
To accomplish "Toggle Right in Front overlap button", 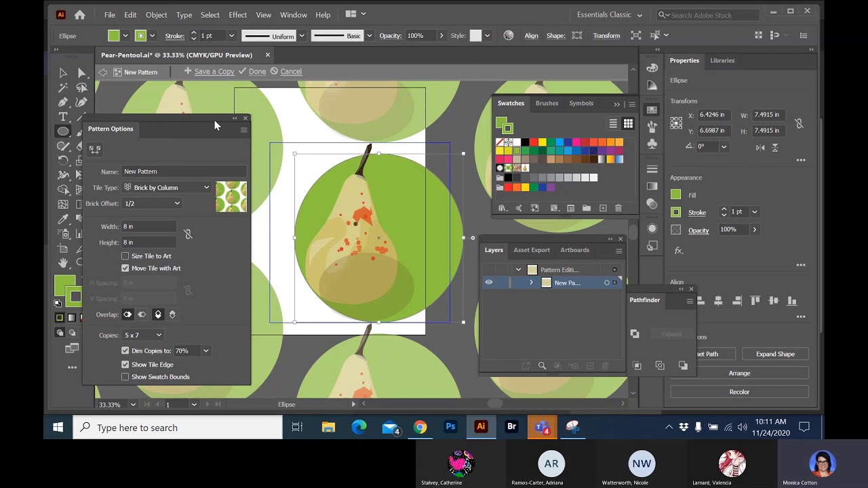I will 142,314.
